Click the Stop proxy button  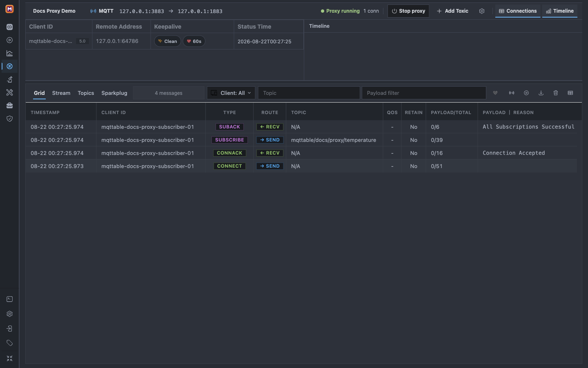pos(408,11)
